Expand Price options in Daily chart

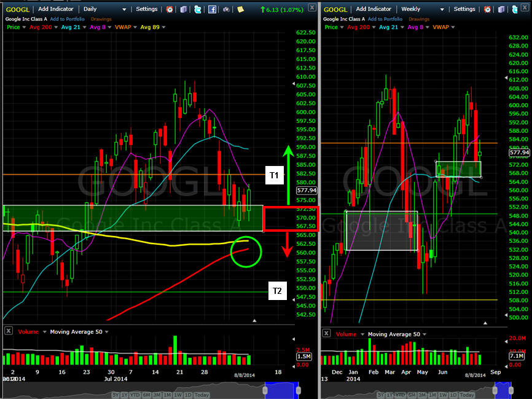[24, 28]
